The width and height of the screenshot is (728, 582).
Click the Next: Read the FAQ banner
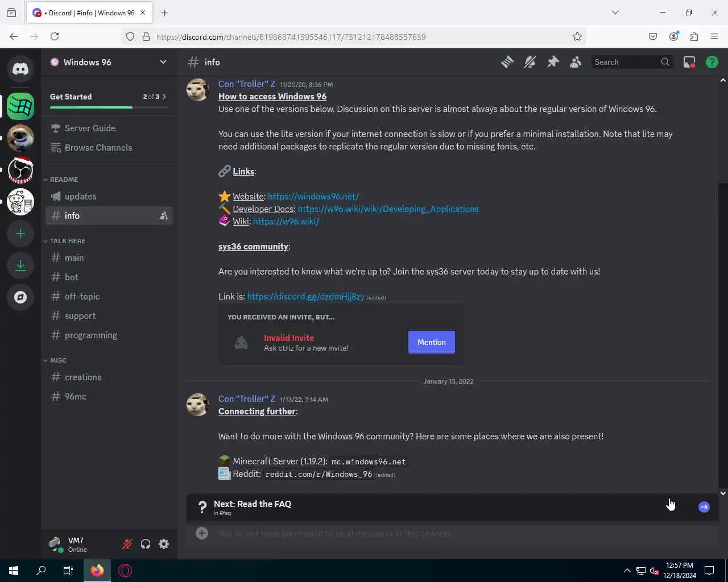452,507
